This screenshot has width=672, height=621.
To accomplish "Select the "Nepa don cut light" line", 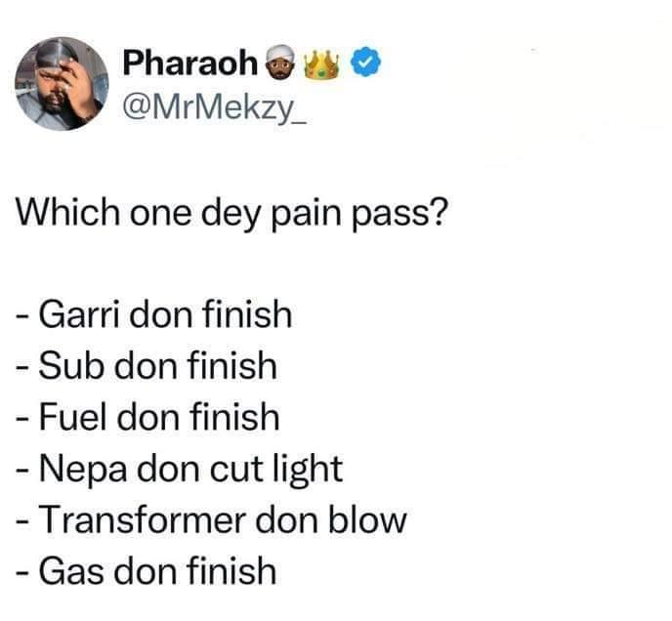I will 179,470.
